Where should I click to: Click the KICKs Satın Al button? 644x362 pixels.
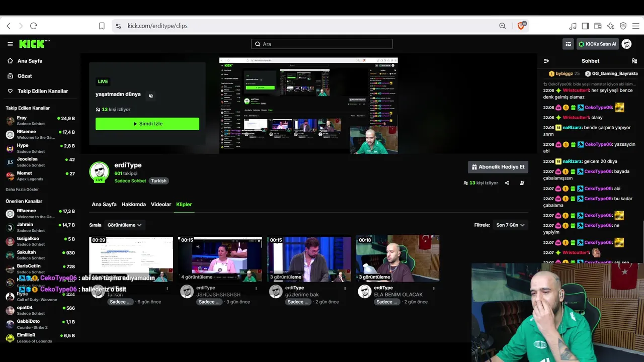597,44
